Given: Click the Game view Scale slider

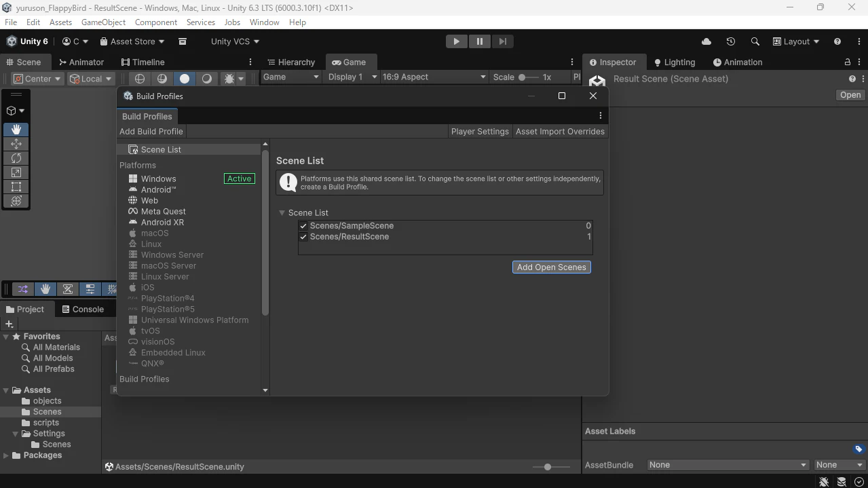Looking at the screenshot, I should coord(529,77).
